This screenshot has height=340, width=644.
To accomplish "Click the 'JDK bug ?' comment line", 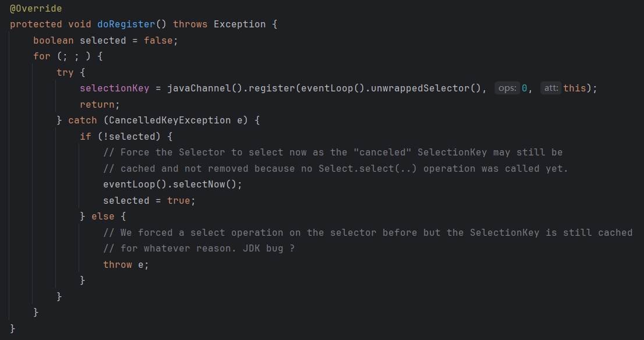I will pos(199,249).
